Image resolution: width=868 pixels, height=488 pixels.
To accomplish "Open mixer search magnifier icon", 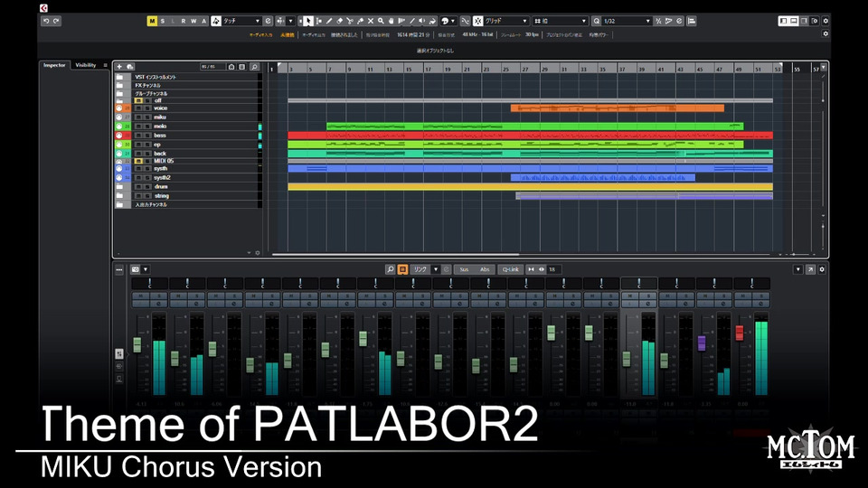I will tap(391, 269).
